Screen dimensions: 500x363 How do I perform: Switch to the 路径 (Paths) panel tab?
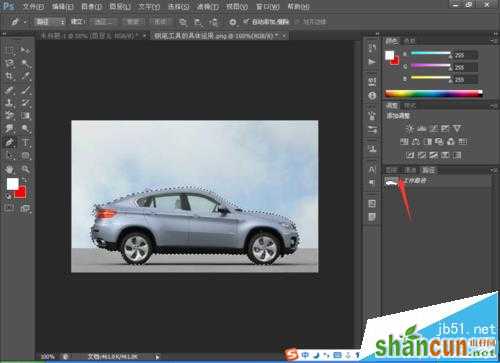pyautogui.click(x=428, y=170)
